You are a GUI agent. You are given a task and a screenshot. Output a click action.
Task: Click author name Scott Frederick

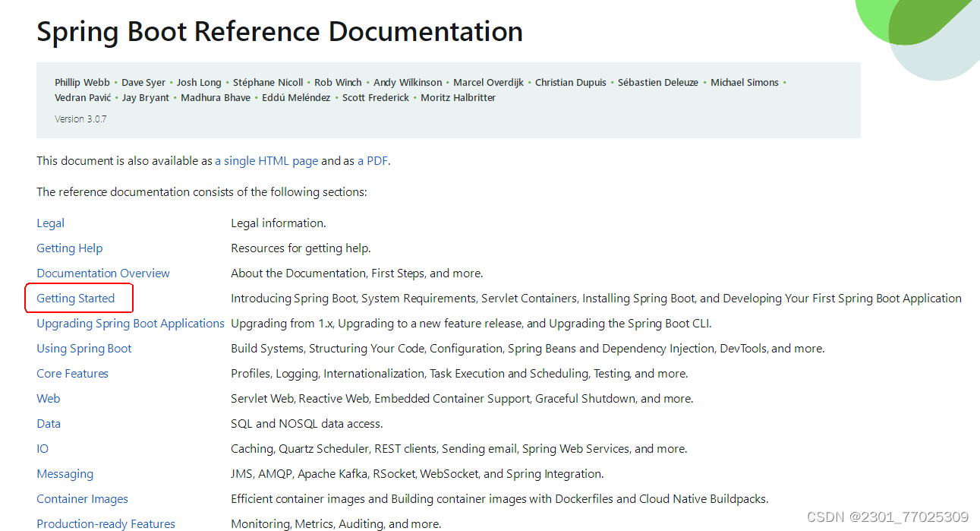(x=376, y=98)
